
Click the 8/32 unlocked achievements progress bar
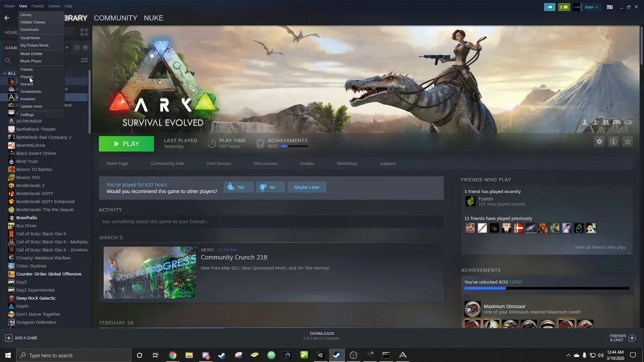pyautogui.click(x=547, y=288)
